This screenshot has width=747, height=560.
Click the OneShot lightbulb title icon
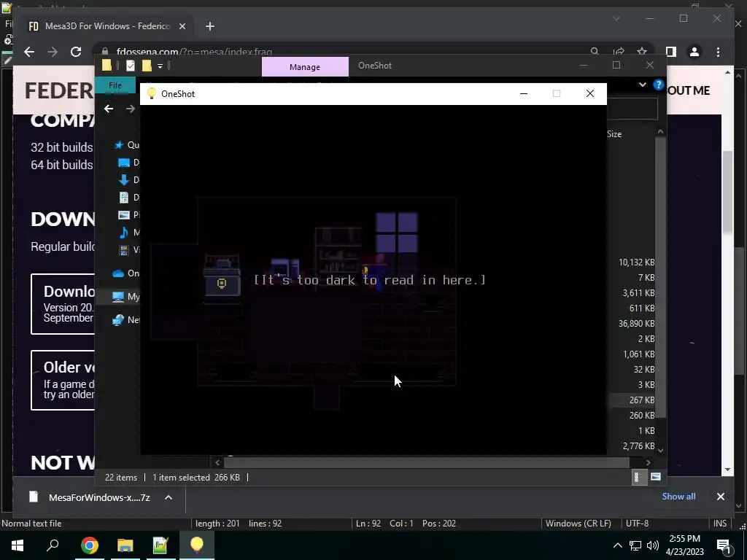(x=152, y=93)
